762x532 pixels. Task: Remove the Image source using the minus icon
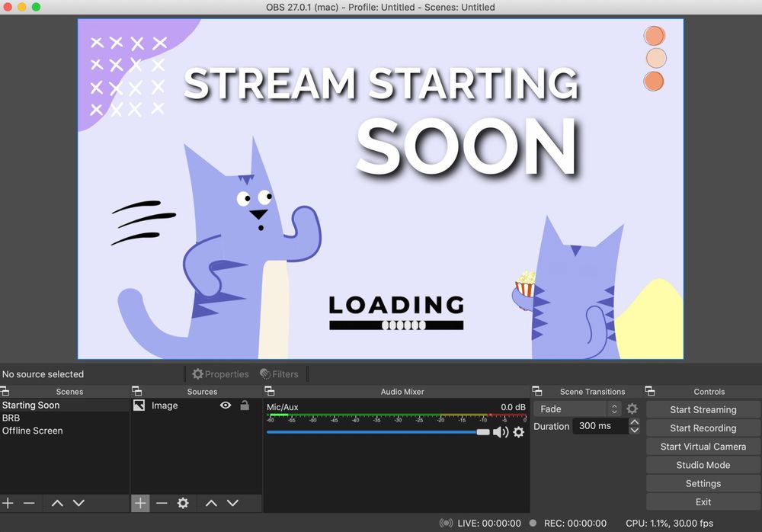(162, 503)
